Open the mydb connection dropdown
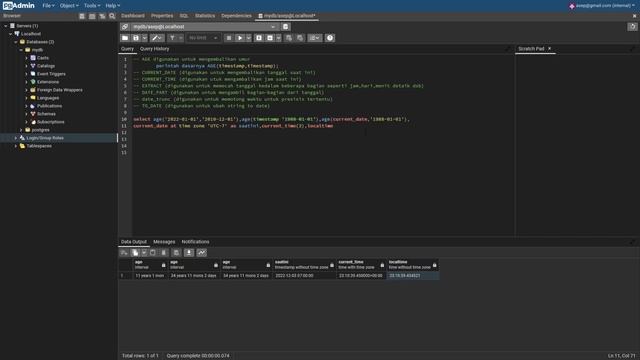The height and width of the screenshot is (360, 640). pos(204,27)
